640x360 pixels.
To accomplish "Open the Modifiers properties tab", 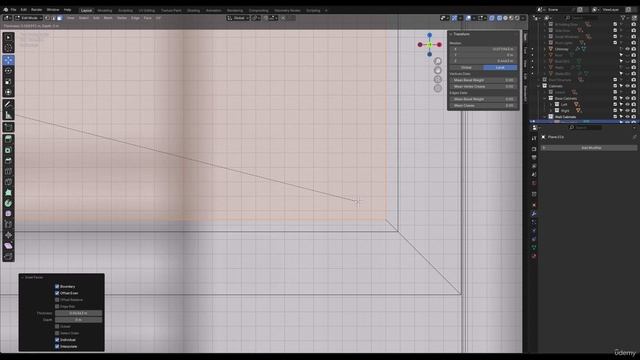I will [x=534, y=214].
